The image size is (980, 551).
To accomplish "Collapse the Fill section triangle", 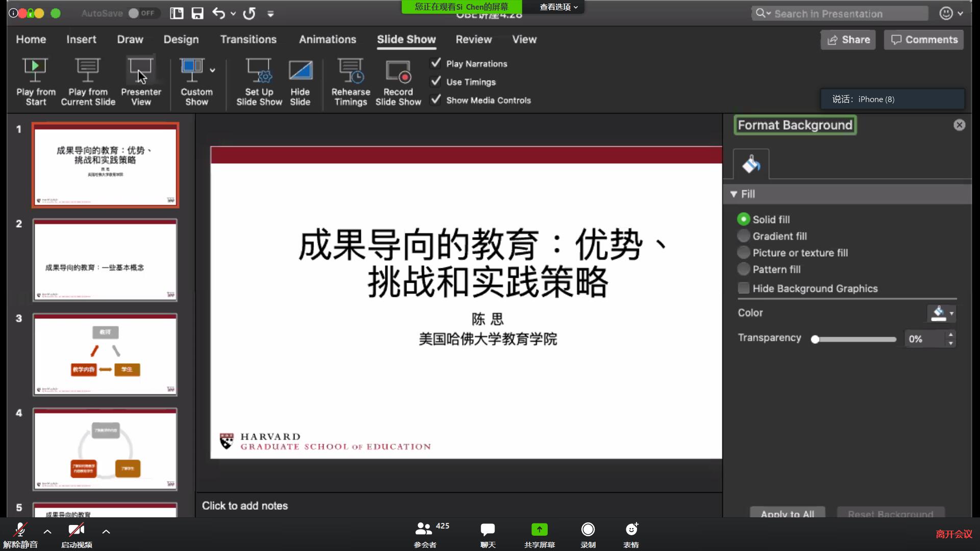I will (733, 194).
